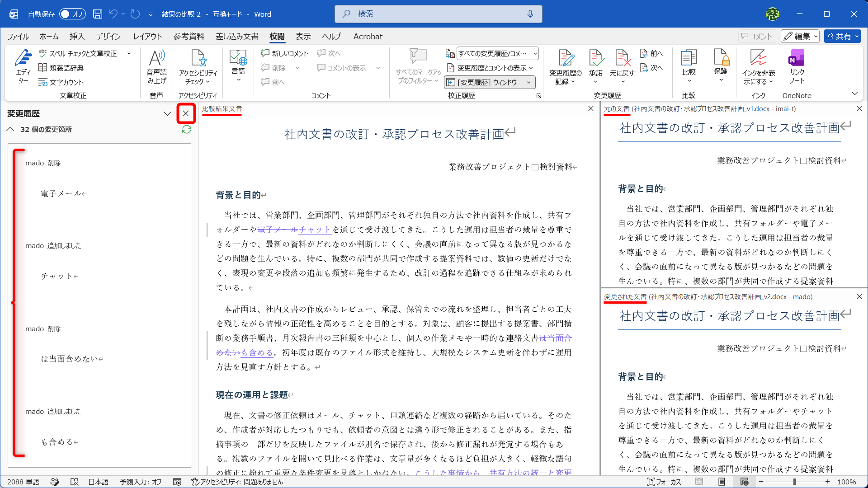Click the microphone icon in search box
The image size is (868, 488).
[x=530, y=14]
